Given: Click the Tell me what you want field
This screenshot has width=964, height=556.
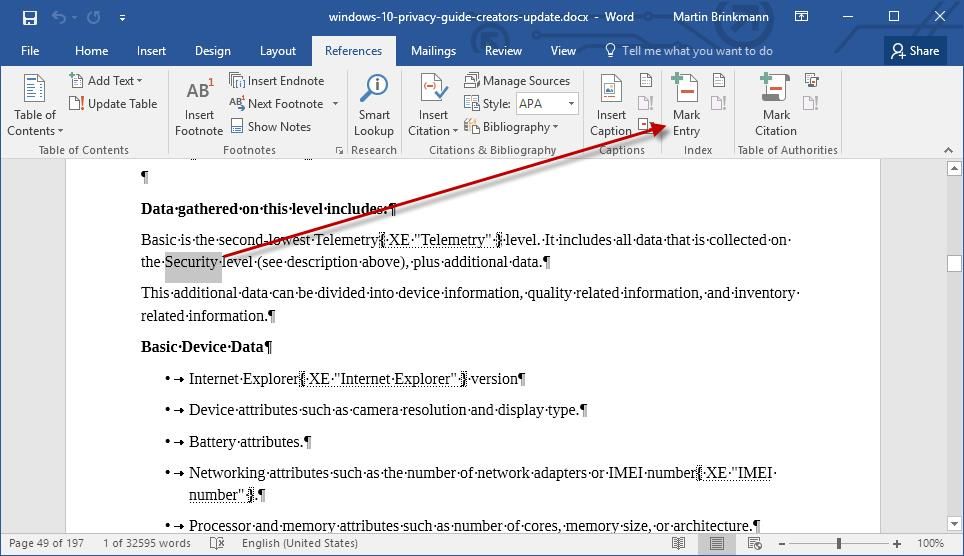Looking at the screenshot, I should click(696, 51).
